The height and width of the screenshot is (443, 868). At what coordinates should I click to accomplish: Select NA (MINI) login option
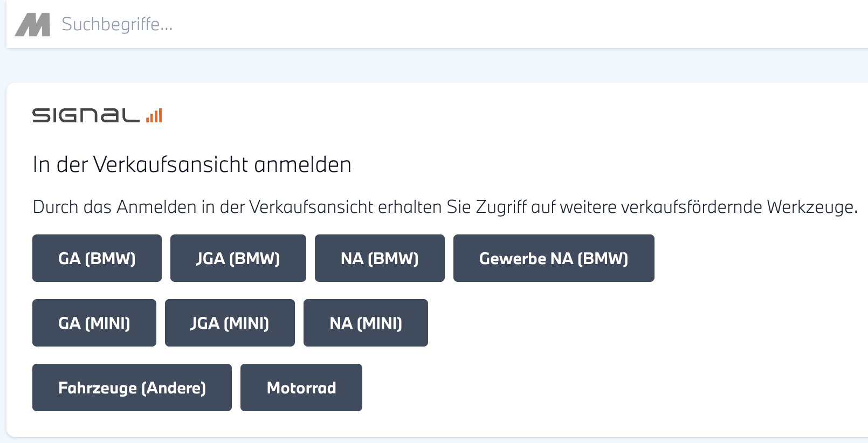pos(366,323)
